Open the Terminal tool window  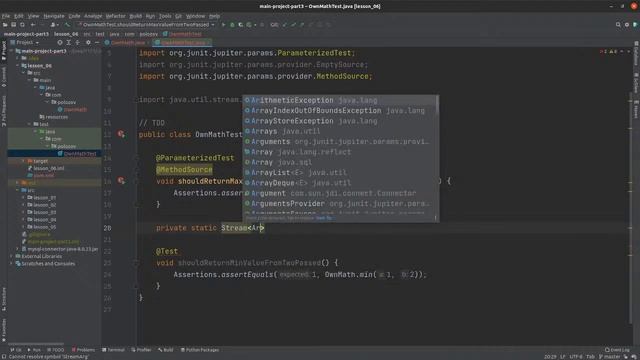(113, 350)
